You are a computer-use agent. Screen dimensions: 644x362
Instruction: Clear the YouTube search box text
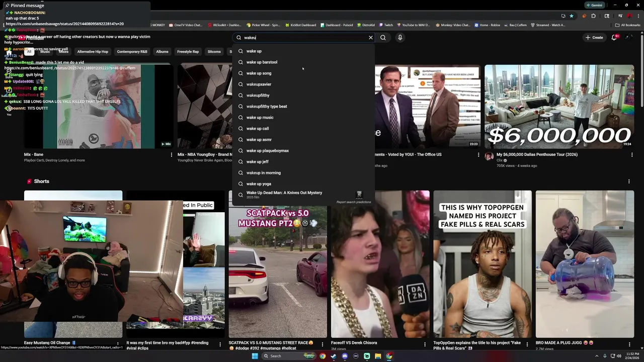[371, 38]
